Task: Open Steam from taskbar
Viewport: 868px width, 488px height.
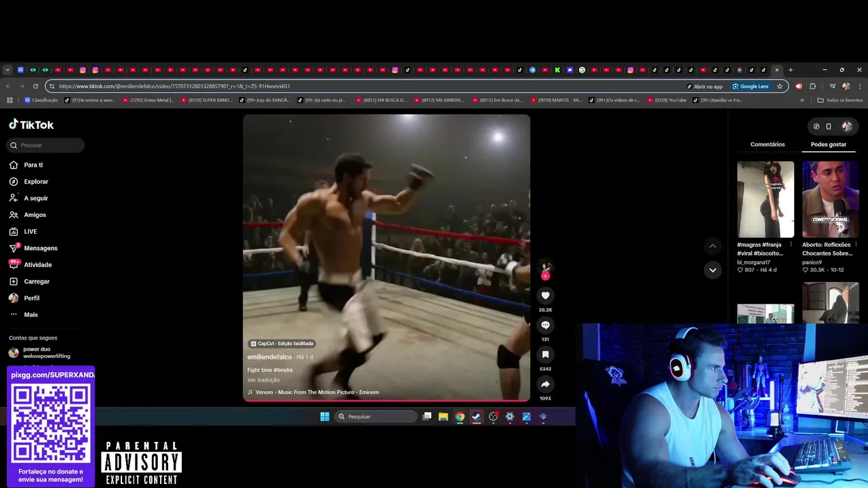Action: [x=477, y=417]
